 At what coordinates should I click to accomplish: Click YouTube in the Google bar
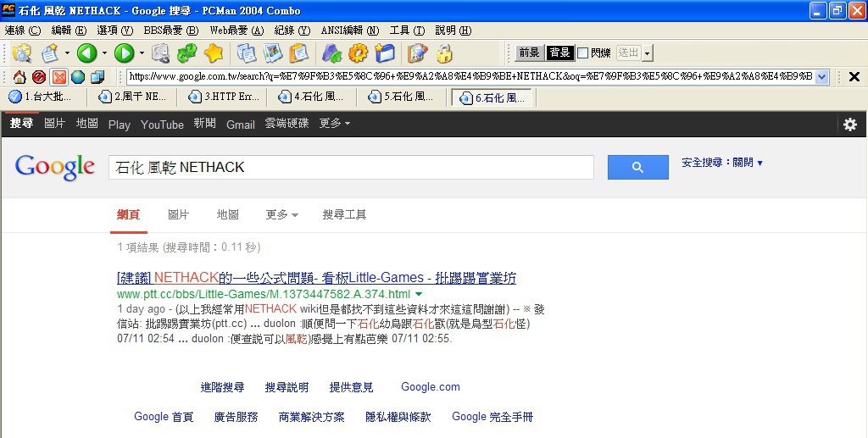[x=162, y=125]
